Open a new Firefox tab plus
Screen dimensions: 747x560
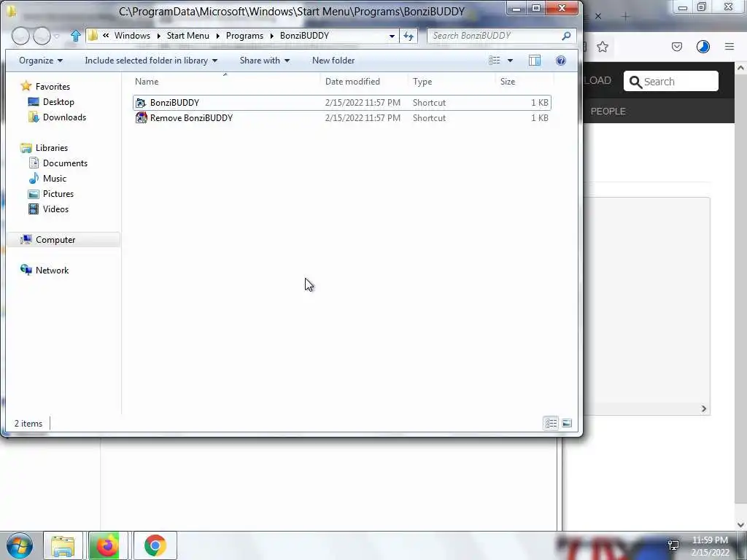point(625,17)
